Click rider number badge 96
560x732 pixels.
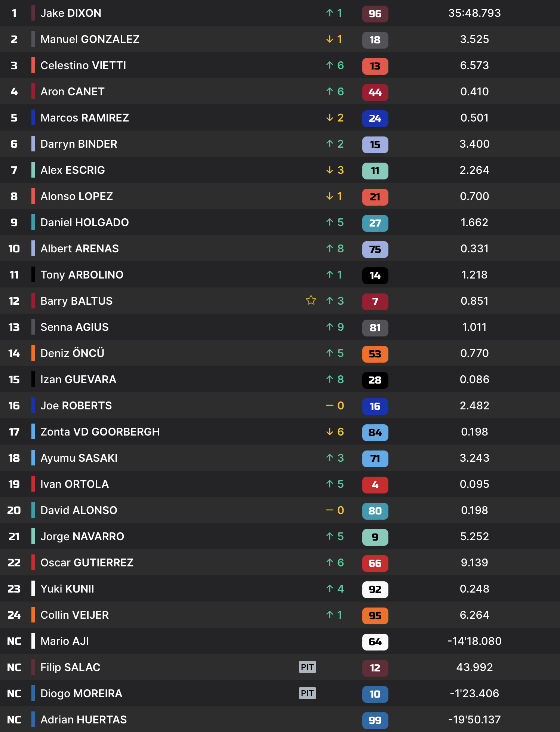tap(375, 14)
